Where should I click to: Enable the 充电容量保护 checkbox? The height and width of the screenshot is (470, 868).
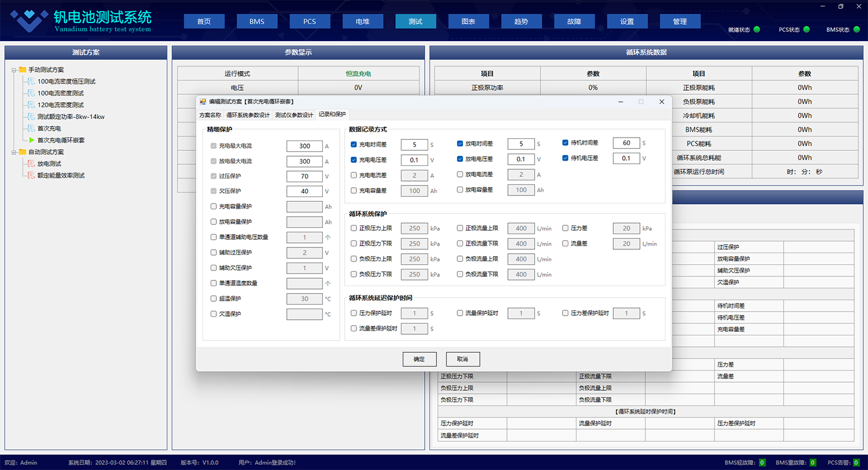coord(214,206)
